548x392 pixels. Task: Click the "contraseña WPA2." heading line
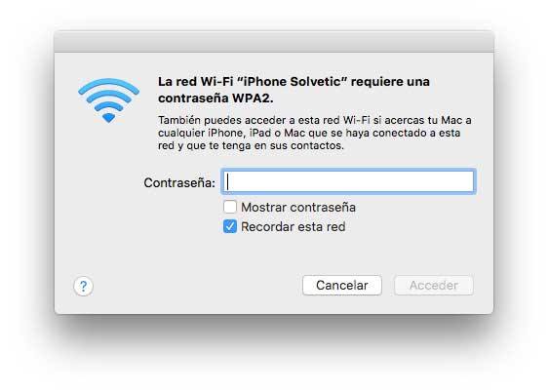tap(215, 98)
